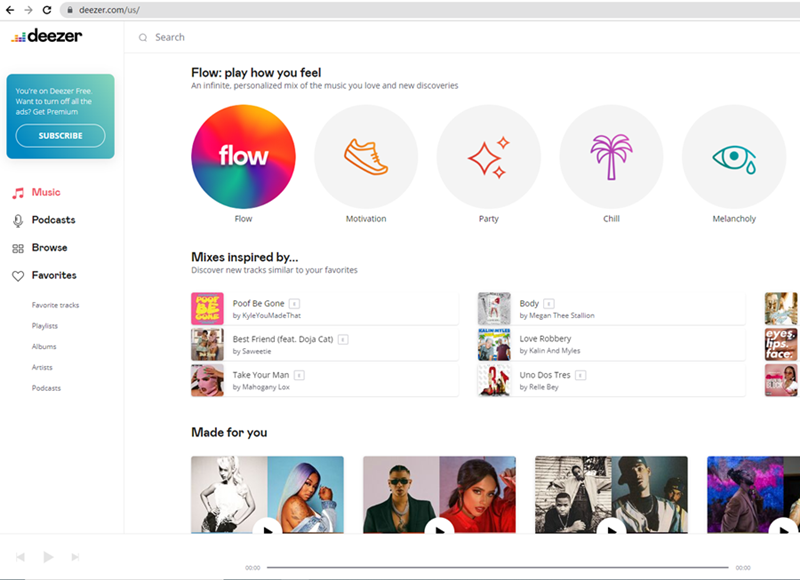The width and height of the screenshot is (800, 580).
Task: Click the music note icon
Action: tap(18, 193)
